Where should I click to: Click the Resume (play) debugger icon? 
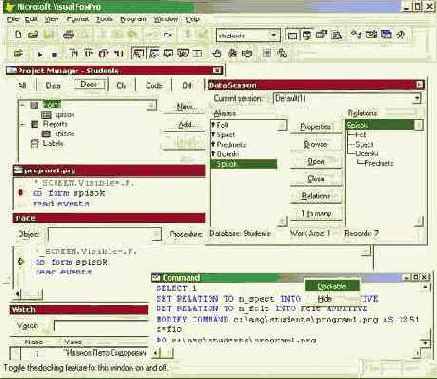point(40,53)
